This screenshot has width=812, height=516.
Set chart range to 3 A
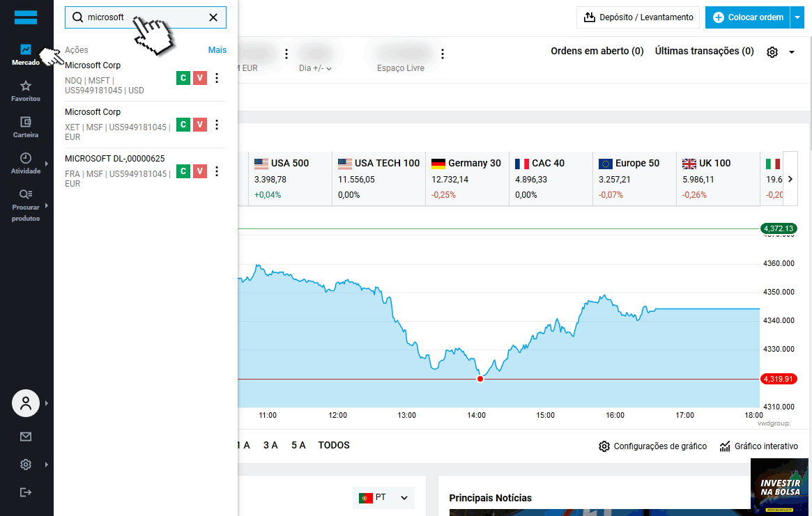[x=270, y=445]
